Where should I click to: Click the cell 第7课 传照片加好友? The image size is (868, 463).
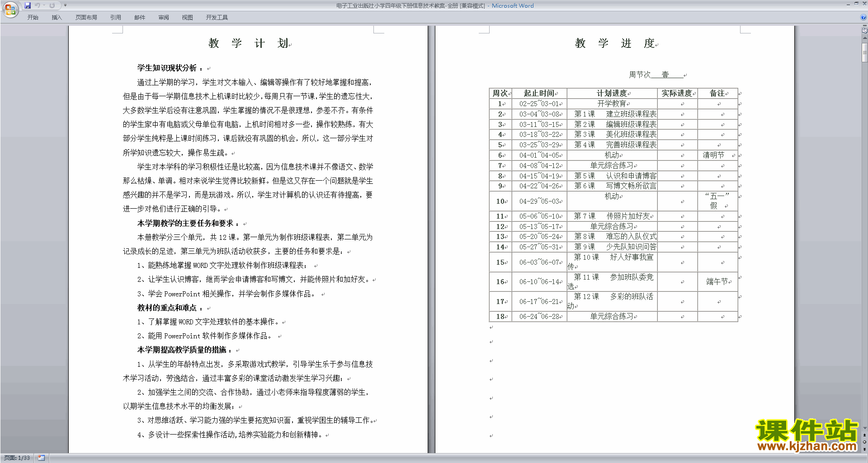612,216
